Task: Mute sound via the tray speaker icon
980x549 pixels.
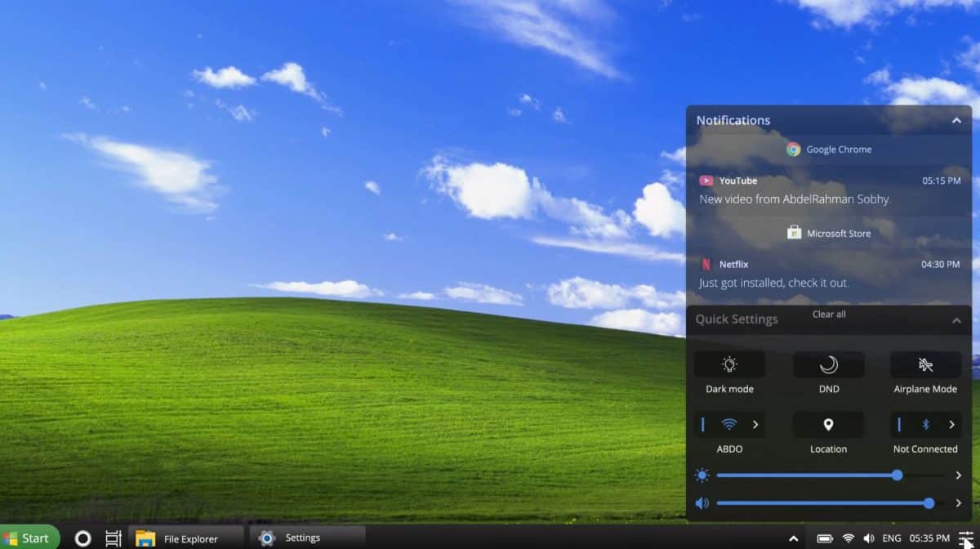Action: pos(869,538)
